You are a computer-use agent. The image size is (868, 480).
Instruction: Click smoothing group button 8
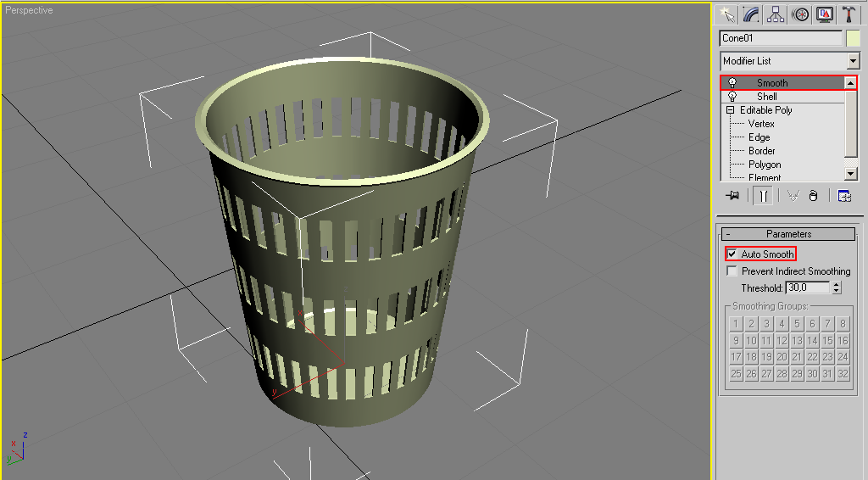click(843, 323)
